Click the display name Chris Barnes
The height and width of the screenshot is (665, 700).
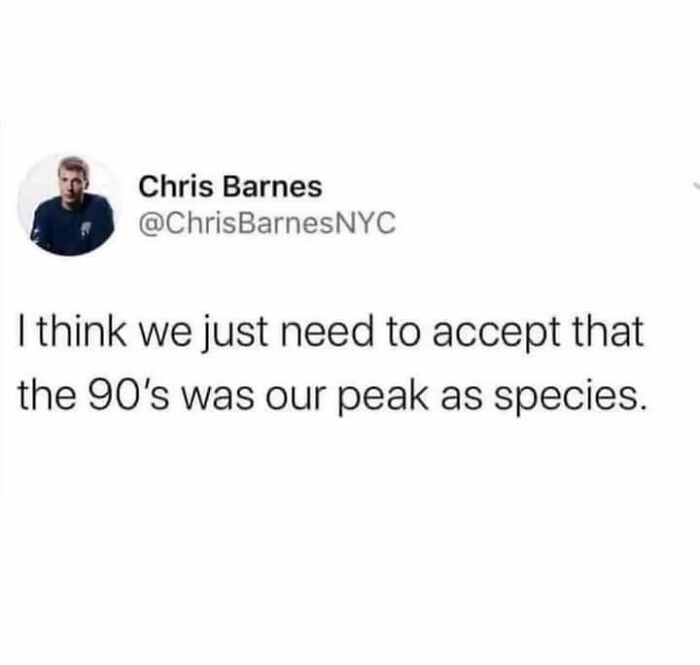(230, 186)
